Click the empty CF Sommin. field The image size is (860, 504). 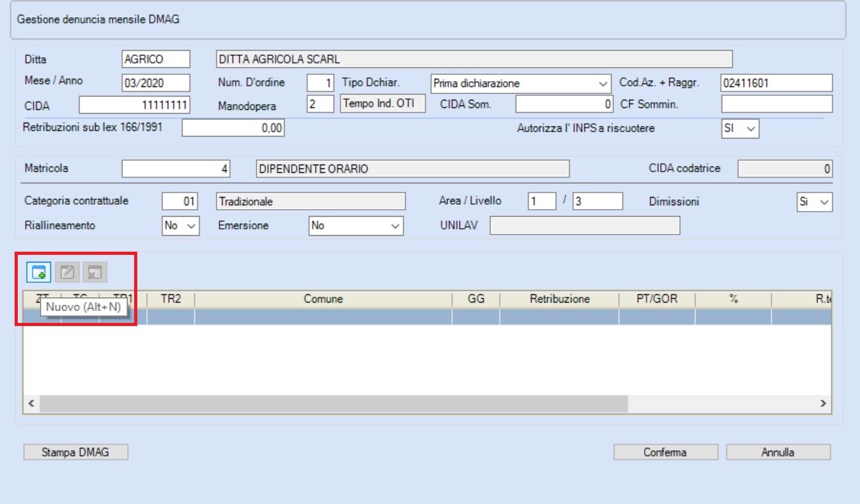(777, 104)
